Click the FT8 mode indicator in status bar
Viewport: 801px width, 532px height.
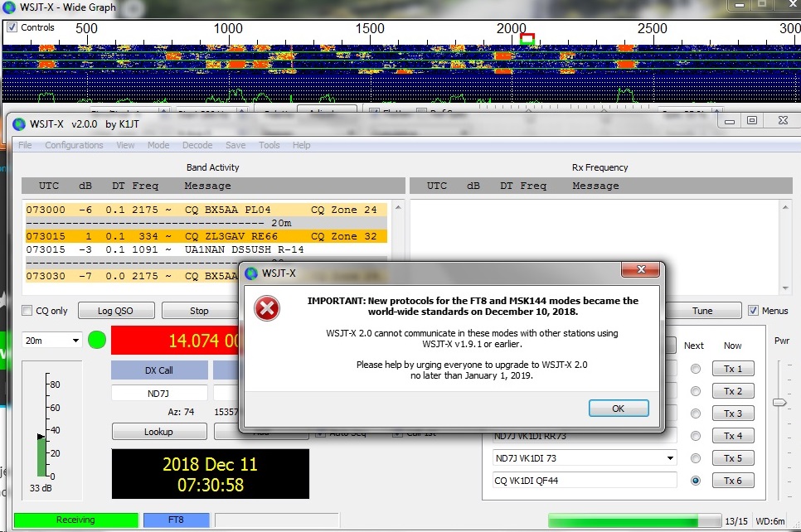click(177, 520)
